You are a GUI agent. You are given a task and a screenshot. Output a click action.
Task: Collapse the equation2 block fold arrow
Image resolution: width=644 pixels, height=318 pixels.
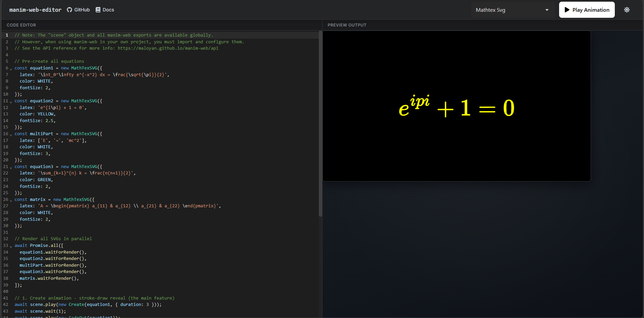coord(11,102)
